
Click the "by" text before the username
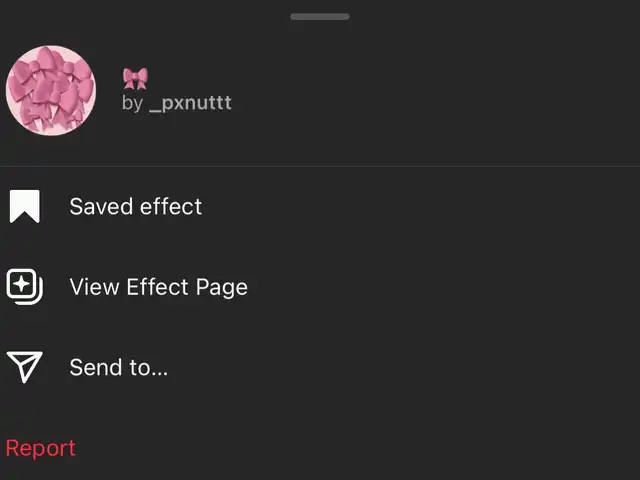click(x=132, y=103)
